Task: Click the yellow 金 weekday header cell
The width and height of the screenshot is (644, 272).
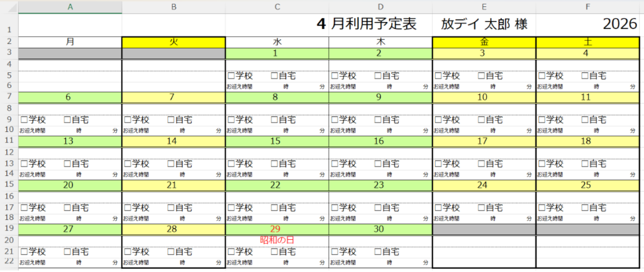Action: 484,42
